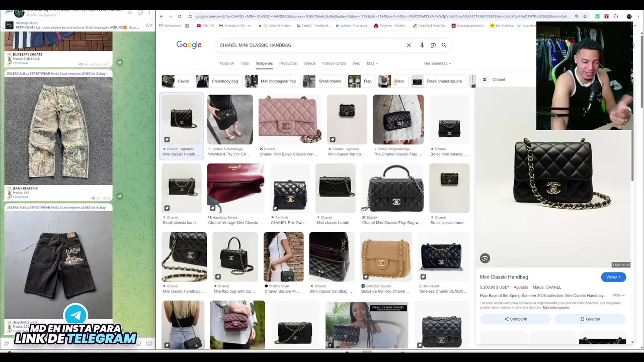Open the Vídeos tab
Image resolution: width=644 pixels, height=362 pixels.
click(x=309, y=63)
